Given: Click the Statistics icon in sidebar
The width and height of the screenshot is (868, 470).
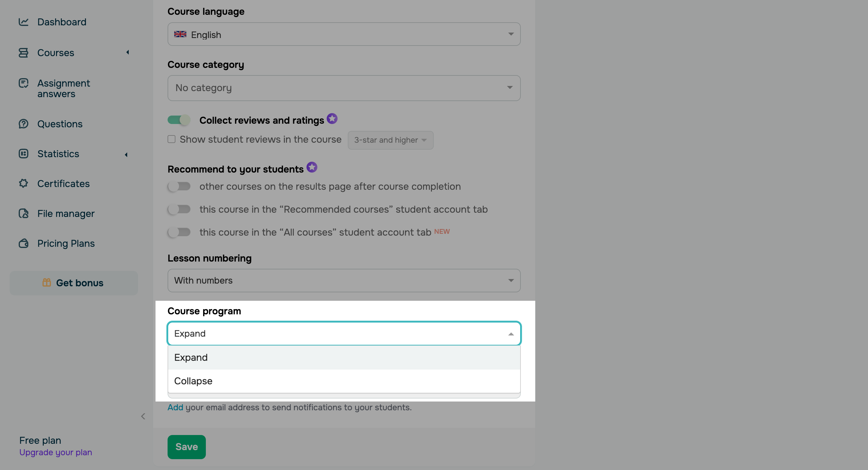Looking at the screenshot, I should 23,154.
